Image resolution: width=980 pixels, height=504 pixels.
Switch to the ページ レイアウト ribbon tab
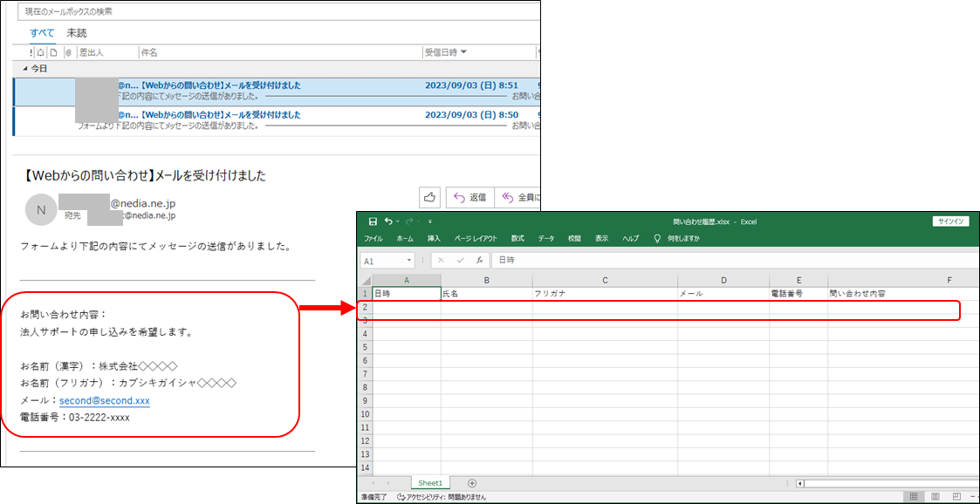coord(476,239)
